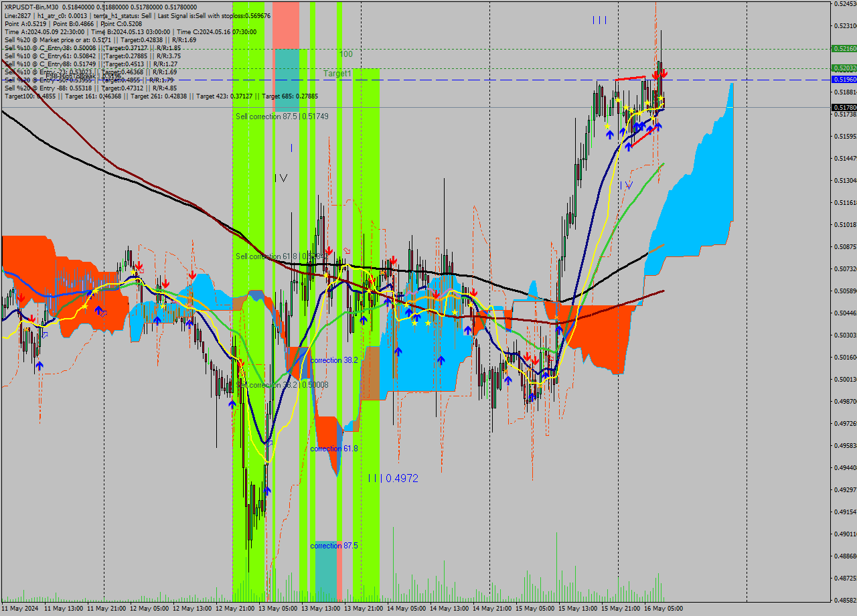This screenshot has width=857, height=616.
Task: Click the '15 May 05:00' time axis label
Action: coord(534,609)
